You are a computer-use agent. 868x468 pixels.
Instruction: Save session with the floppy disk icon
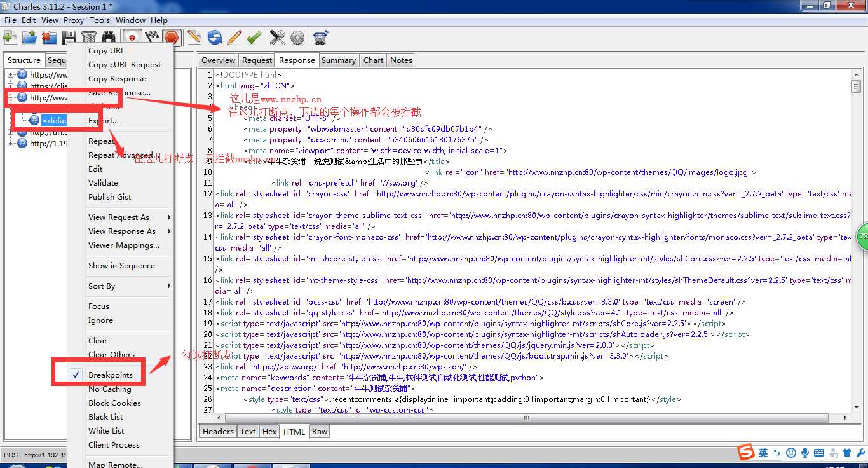(69, 38)
